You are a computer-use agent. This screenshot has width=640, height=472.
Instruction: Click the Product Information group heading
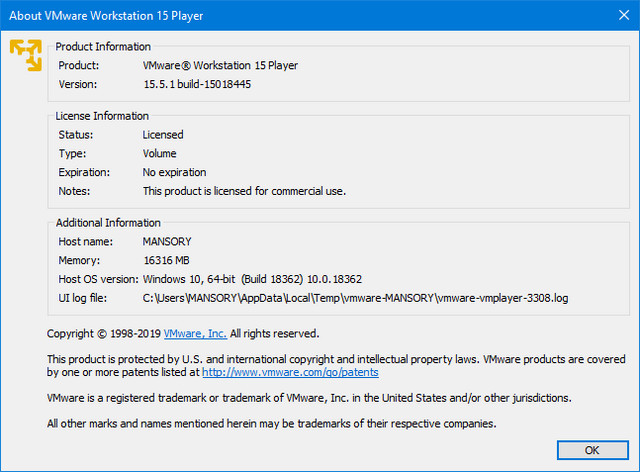coord(103,46)
